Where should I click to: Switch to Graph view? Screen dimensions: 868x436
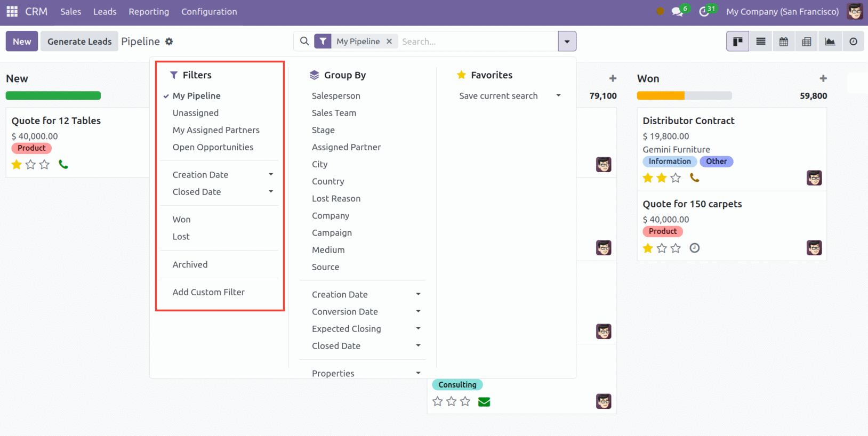[x=830, y=41]
